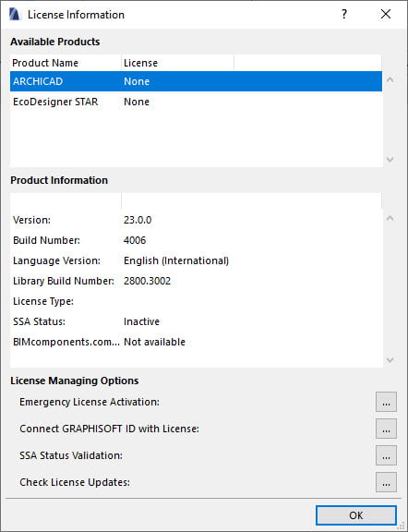Close the License Information dialog
Image resolution: width=408 pixels, height=532 pixels.
tap(386, 14)
